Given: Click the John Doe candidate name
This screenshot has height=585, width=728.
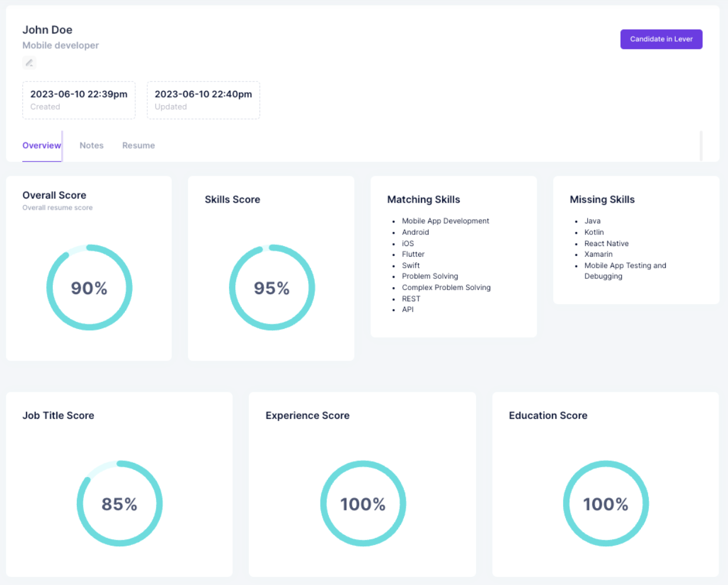Looking at the screenshot, I should [x=48, y=30].
